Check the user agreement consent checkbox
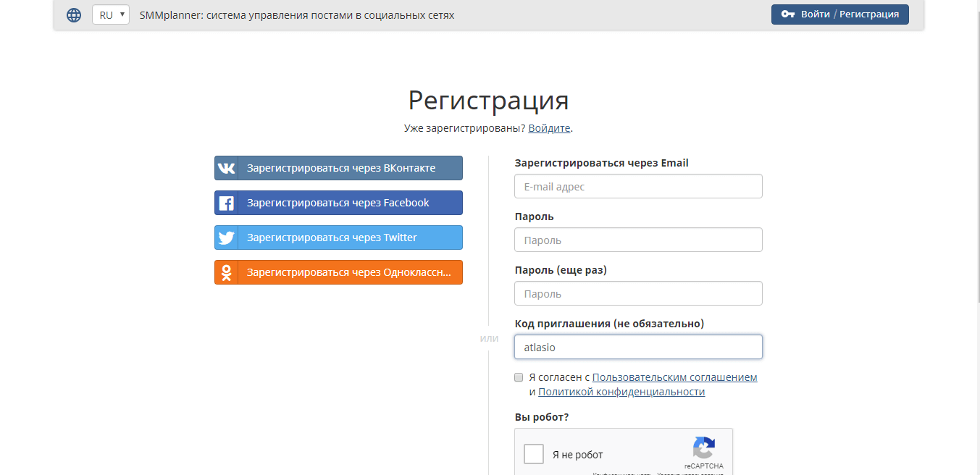This screenshot has height=475, width=980. [x=519, y=377]
